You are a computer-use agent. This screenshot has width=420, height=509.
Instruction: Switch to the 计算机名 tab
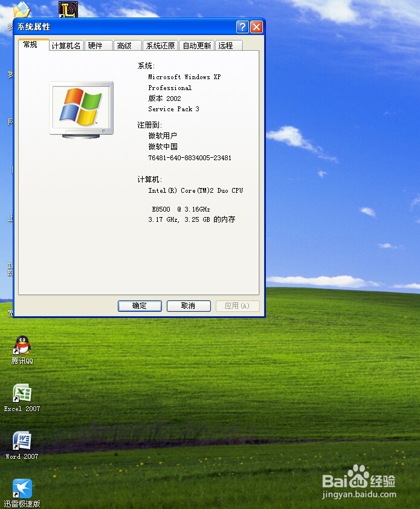pos(66,46)
